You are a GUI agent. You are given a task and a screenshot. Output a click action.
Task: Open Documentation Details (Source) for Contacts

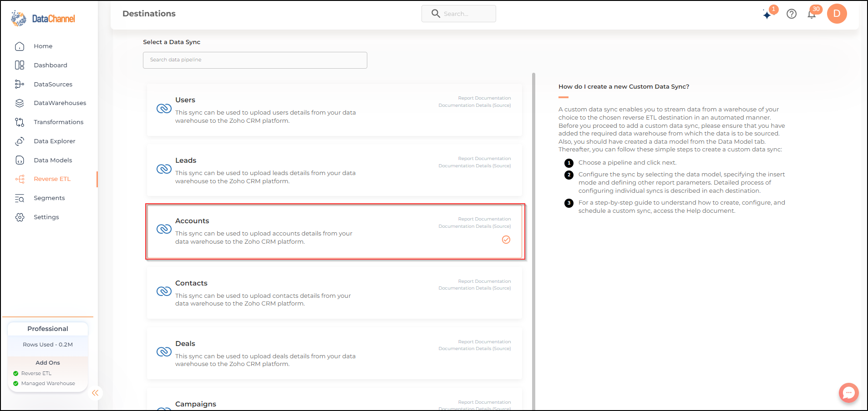pos(475,288)
